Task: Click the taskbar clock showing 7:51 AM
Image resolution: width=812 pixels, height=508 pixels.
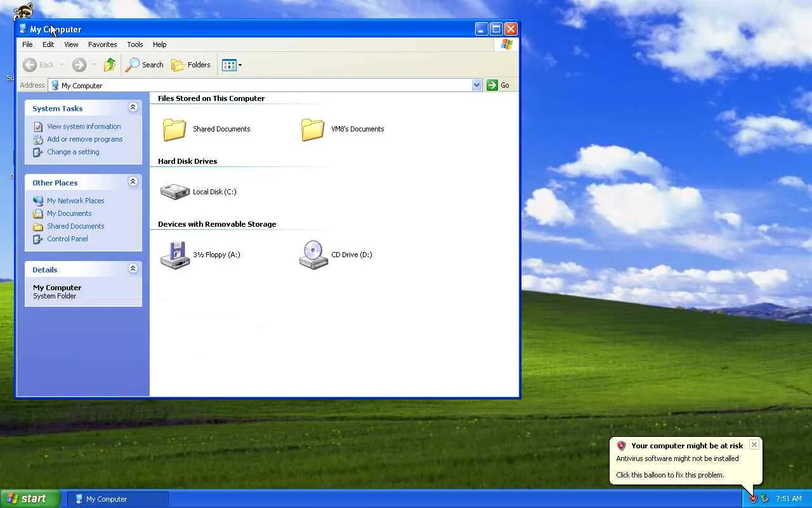Action: (789, 498)
